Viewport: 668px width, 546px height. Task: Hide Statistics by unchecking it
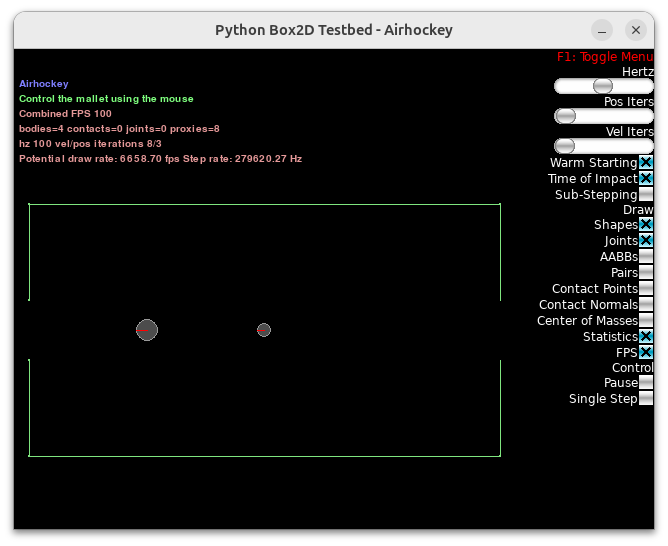646,337
